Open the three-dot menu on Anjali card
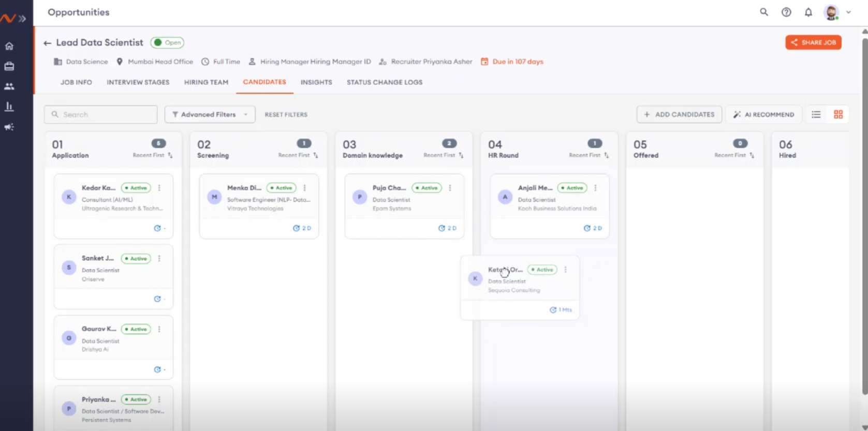 [x=596, y=188]
